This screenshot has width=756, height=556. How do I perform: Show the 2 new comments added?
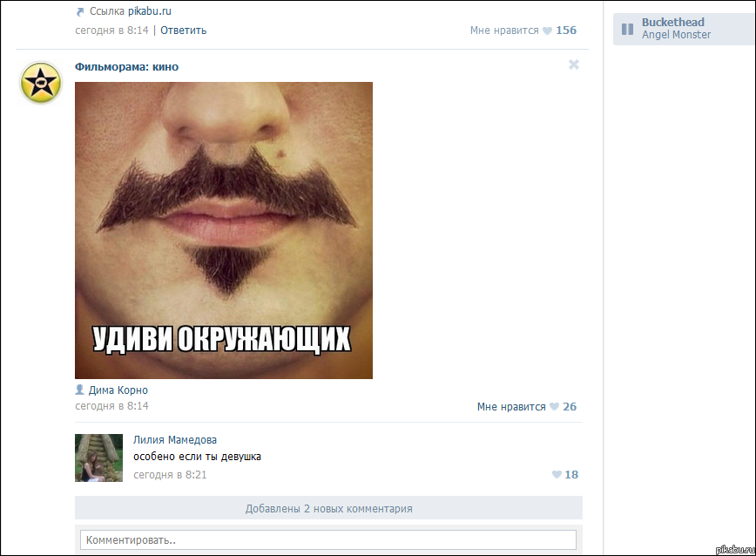point(329,508)
